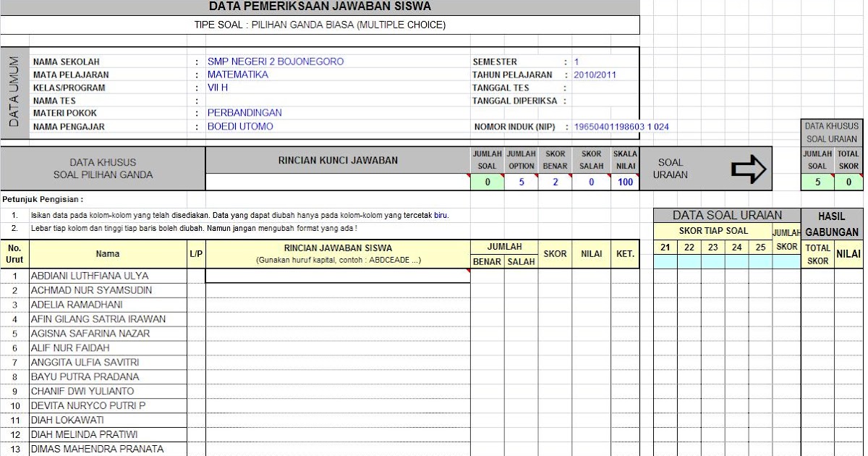Image resolution: width=868 pixels, height=456 pixels.
Task: Select Skor Benar value 2
Action: 556,182
